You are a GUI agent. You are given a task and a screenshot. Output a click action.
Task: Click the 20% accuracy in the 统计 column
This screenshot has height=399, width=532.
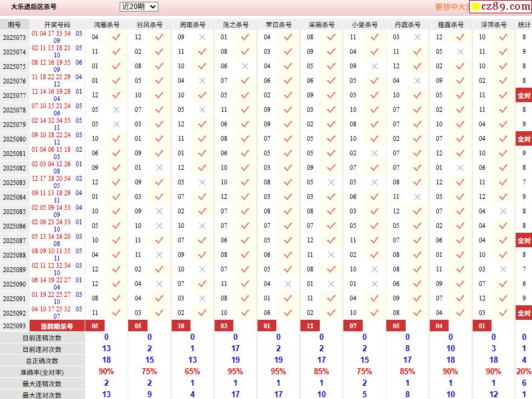pos(524,372)
